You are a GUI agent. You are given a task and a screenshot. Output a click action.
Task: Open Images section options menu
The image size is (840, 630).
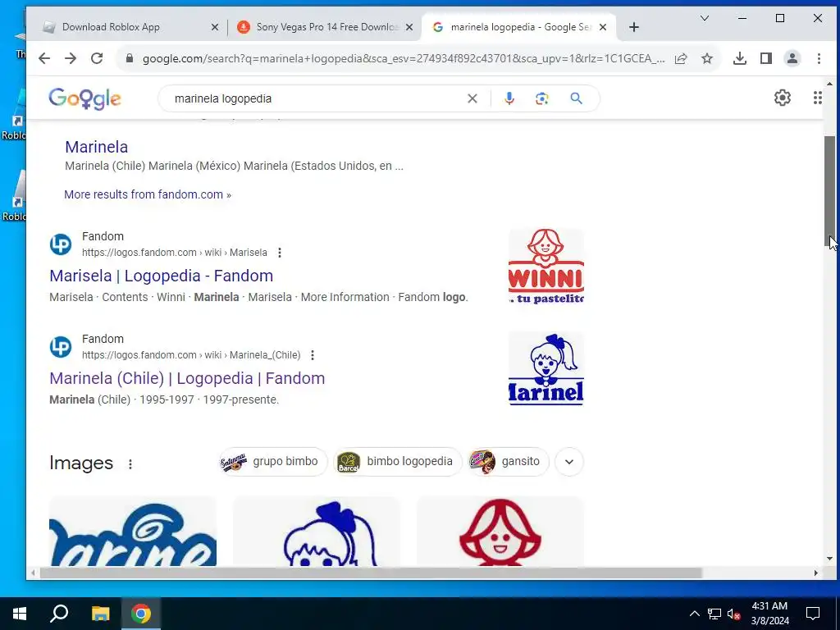coord(130,464)
